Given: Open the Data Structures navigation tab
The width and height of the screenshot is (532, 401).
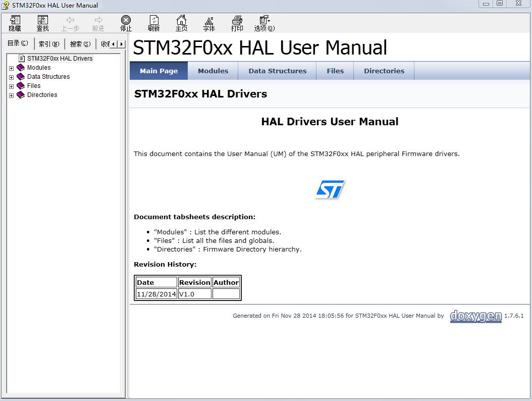Looking at the screenshot, I should (278, 71).
